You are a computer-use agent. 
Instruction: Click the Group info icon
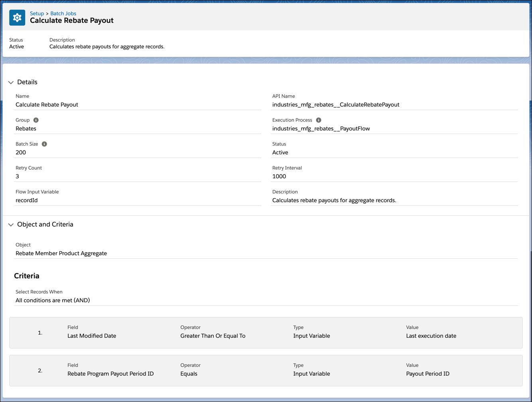(x=36, y=120)
